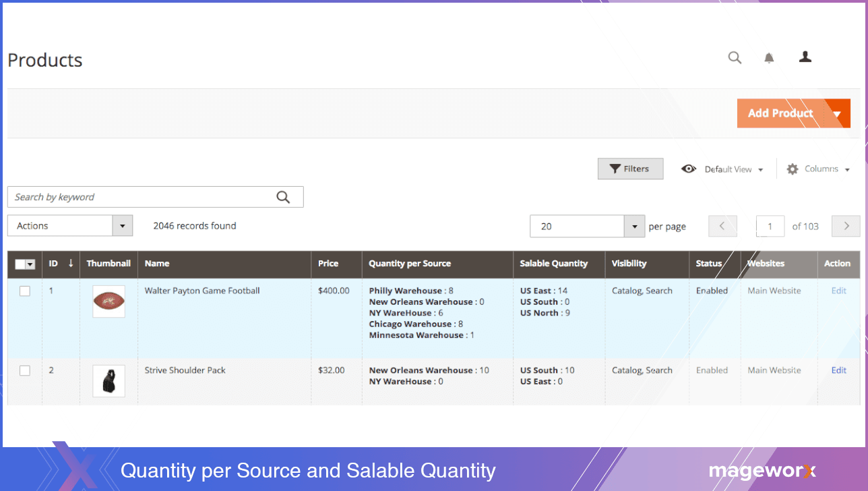Open the Actions dropdown
The width and height of the screenshot is (868, 491).
[70, 225]
